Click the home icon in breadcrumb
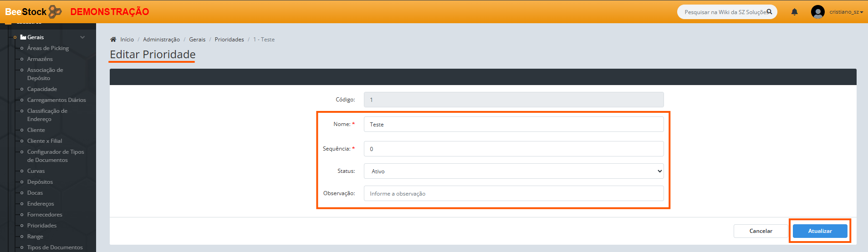868x252 pixels. 113,40
